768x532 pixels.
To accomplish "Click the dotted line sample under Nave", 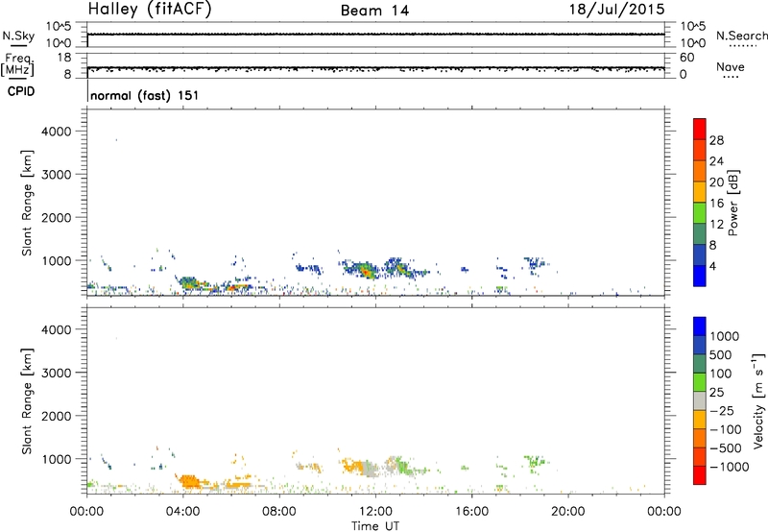I will (731, 78).
